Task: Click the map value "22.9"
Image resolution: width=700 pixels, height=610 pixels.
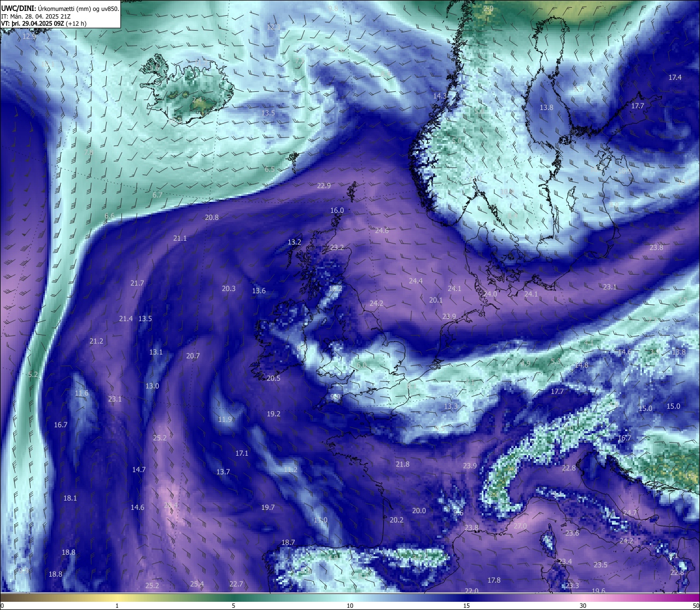Action: point(324,186)
